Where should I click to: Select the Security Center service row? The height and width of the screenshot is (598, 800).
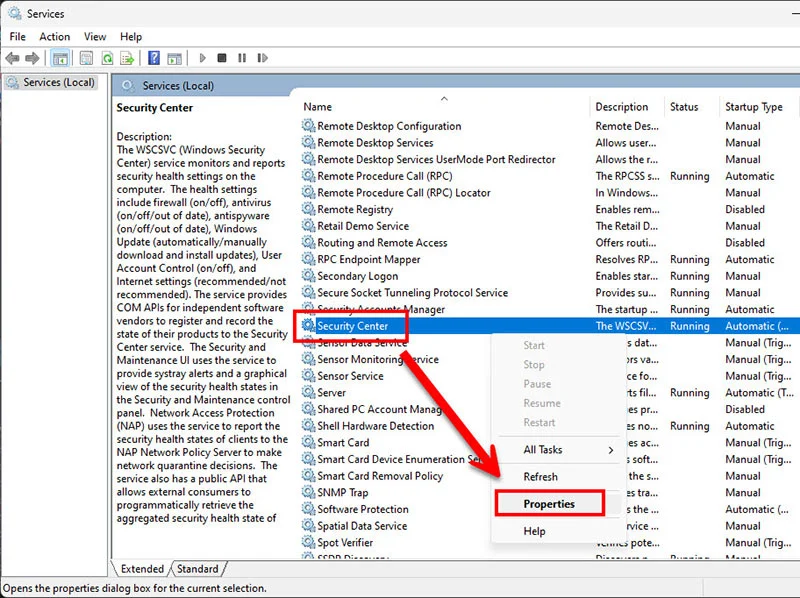(x=549, y=326)
